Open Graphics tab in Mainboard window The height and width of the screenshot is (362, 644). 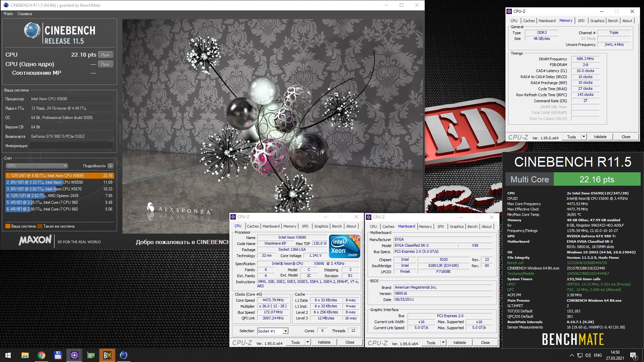(457, 227)
